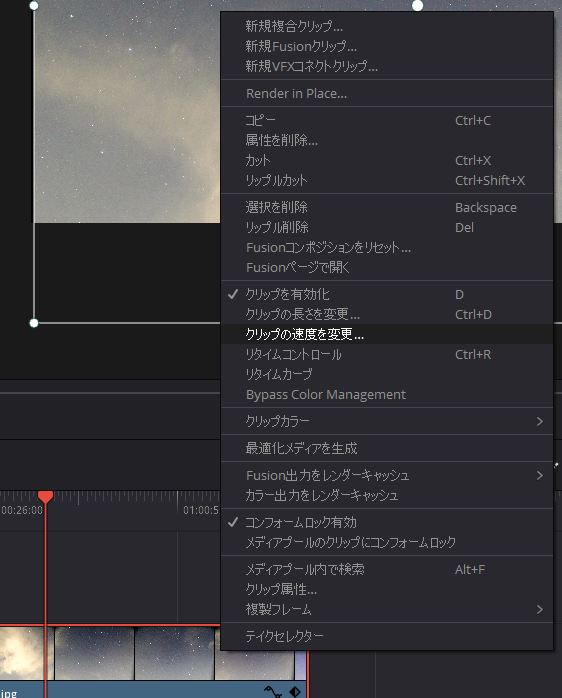
Task: Expand 複製フレーム submenu
Action: 387,609
